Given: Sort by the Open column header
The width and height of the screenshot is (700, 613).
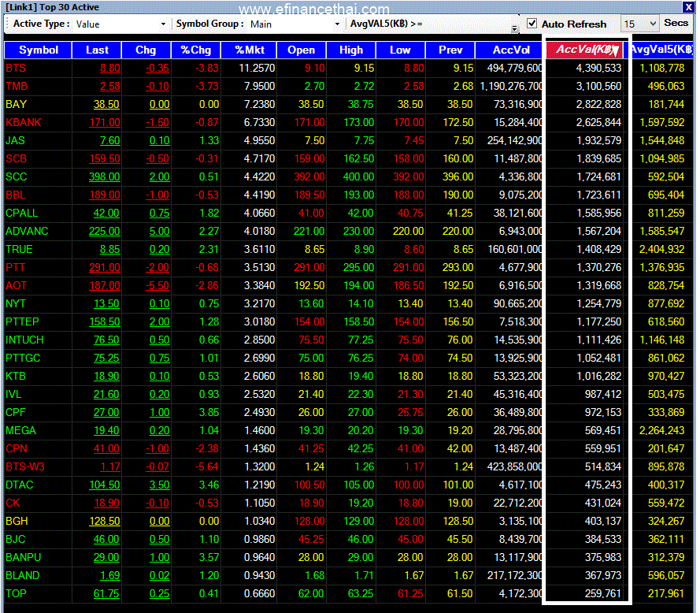Looking at the screenshot, I should 302,50.
